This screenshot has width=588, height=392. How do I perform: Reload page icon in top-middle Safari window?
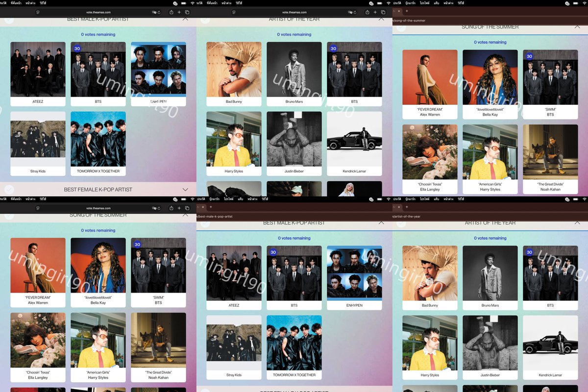[x=355, y=12]
